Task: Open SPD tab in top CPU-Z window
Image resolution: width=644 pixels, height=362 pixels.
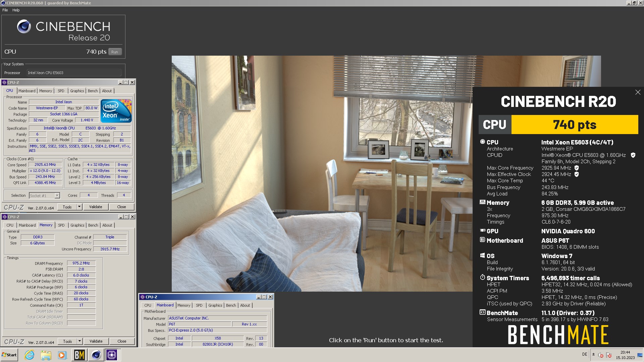Action: [61, 91]
